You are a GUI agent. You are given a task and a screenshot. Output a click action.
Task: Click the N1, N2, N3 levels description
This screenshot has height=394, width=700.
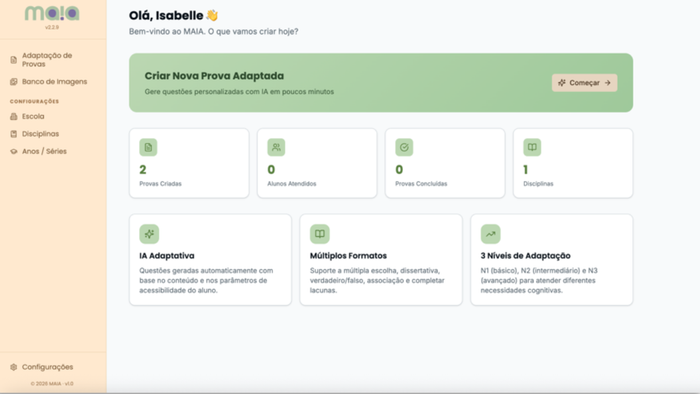pos(539,281)
